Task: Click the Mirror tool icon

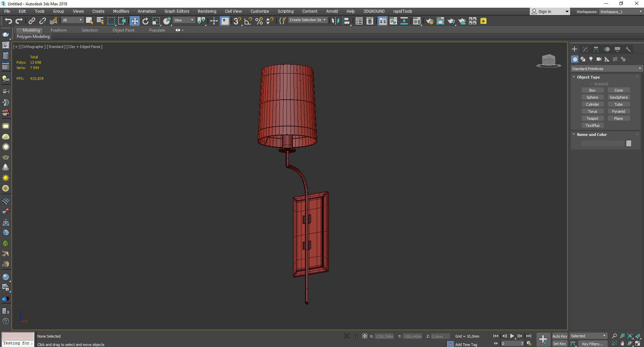Action: 335,21
